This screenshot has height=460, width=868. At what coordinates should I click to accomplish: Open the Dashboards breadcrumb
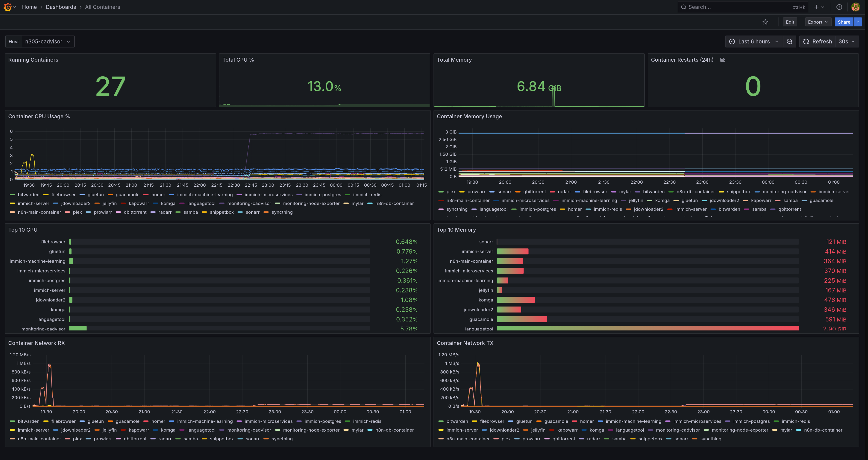[61, 7]
